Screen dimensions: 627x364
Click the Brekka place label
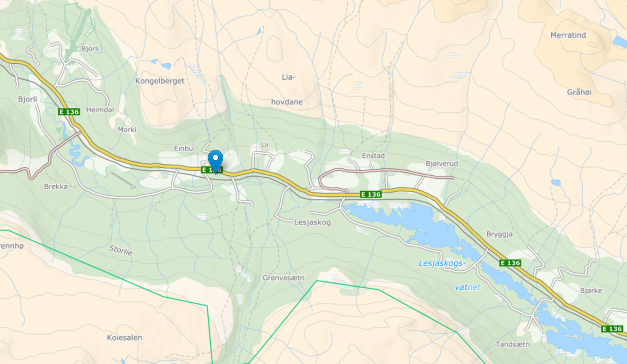click(x=56, y=187)
